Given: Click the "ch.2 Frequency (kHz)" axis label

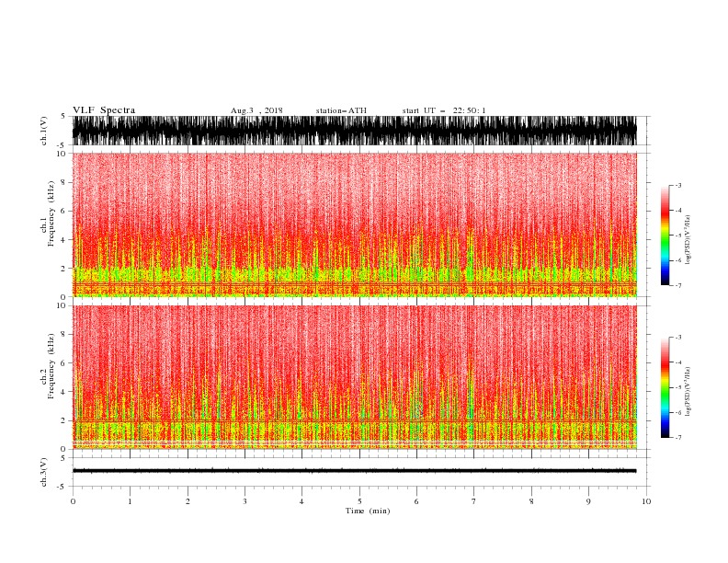Looking at the screenshot, I should [x=48, y=366].
